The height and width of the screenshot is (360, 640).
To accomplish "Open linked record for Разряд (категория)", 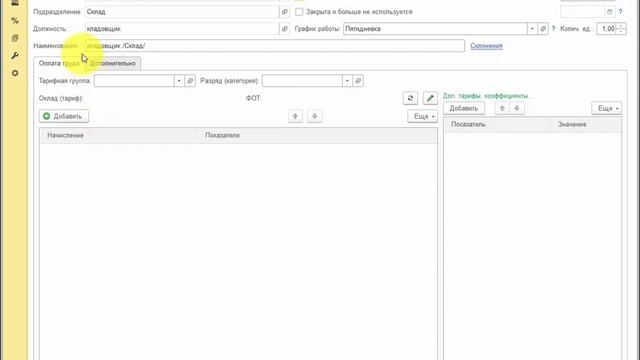I will (x=358, y=81).
